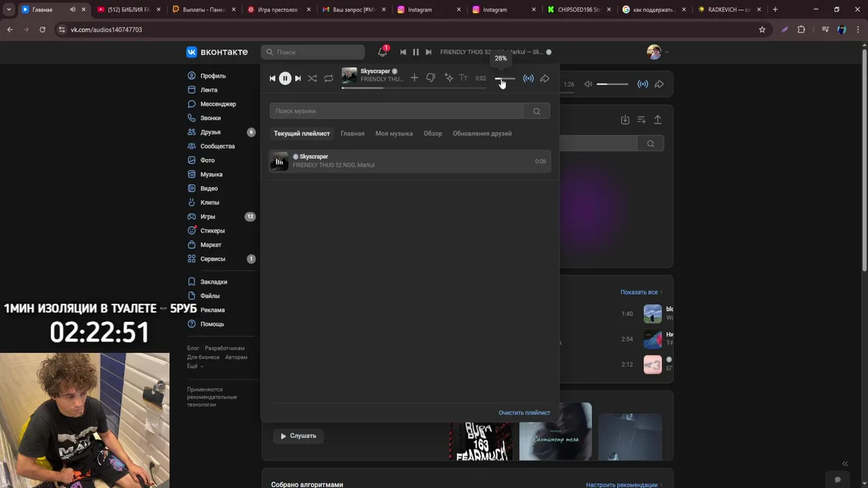868x488 pixels.
Task: Open the profile avatar dropdown menu
Action: point(657,52)
